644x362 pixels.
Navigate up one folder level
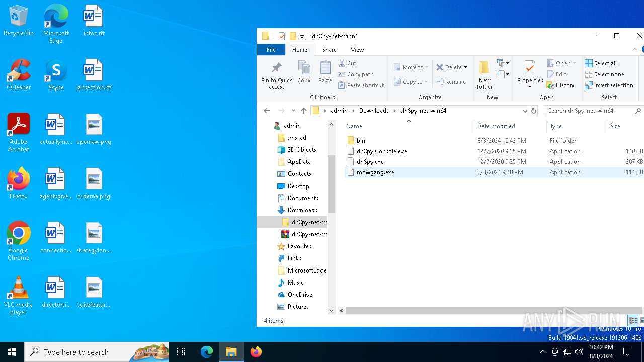[303, 111]
